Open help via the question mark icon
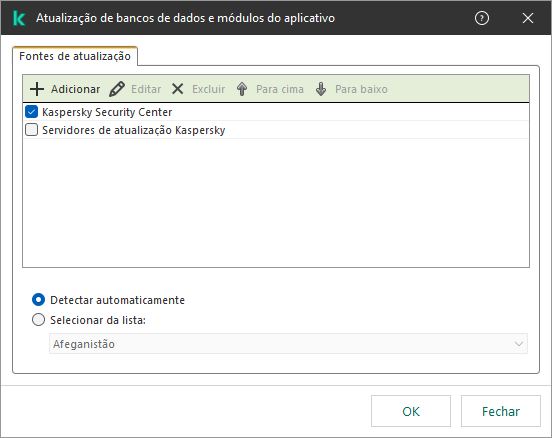Image resolution: width=552 pixels, height=438 pixels. [482, 18]
